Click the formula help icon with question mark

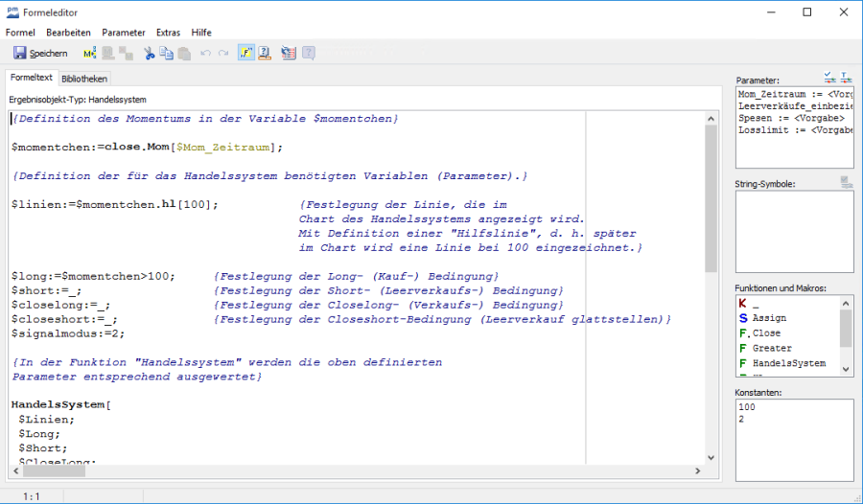[x=265, y=54]
